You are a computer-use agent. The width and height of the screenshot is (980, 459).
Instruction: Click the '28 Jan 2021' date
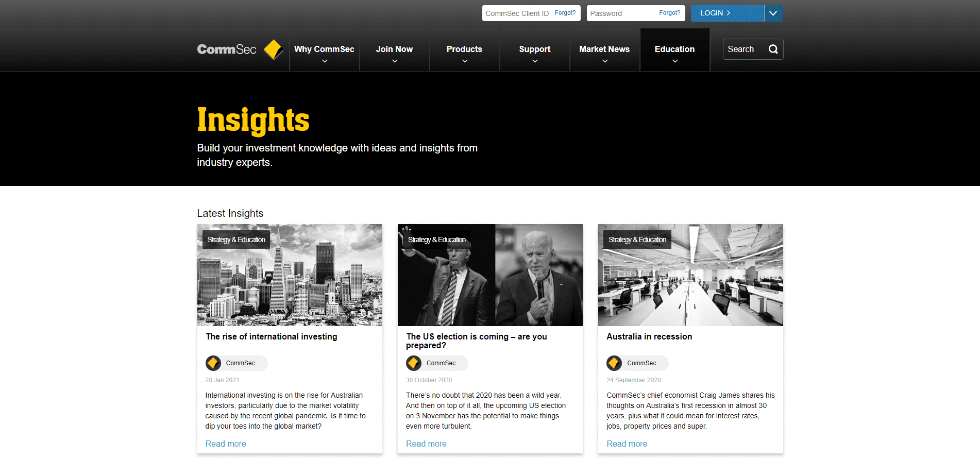point(222,380)
